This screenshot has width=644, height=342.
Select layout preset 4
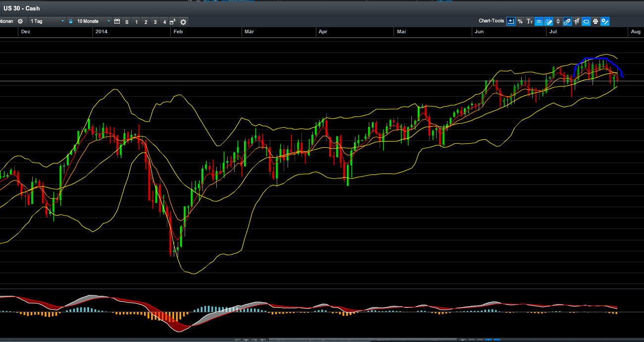(164, 22)
